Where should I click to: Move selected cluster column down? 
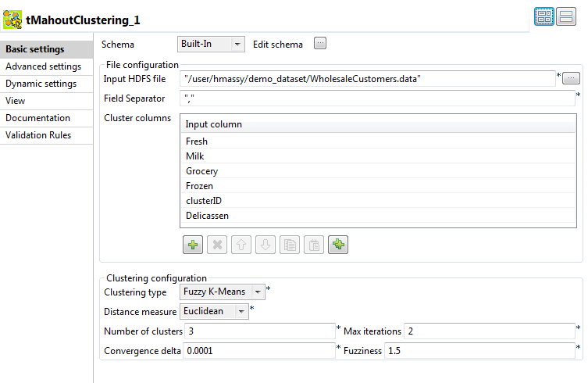pyautogui.click(x=265, y=245)
